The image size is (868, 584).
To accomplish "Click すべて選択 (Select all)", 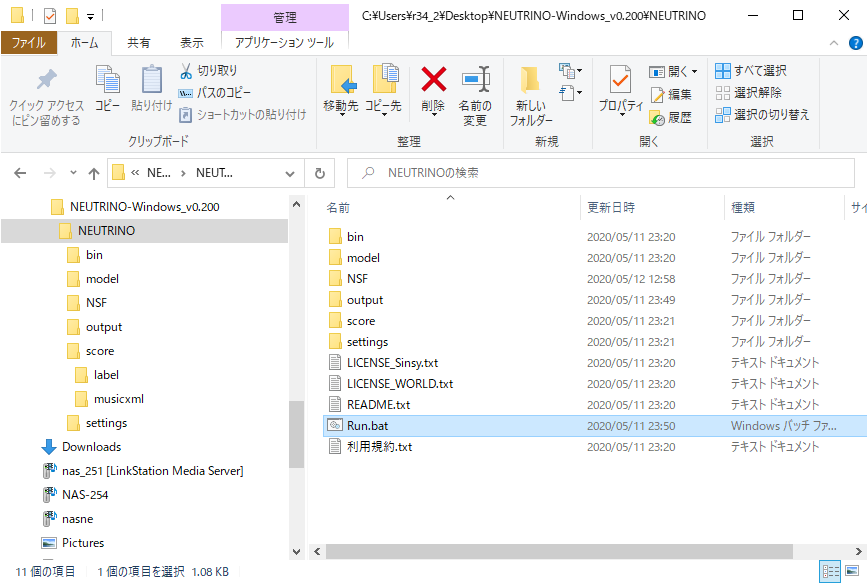I will [x=751, y=71].
